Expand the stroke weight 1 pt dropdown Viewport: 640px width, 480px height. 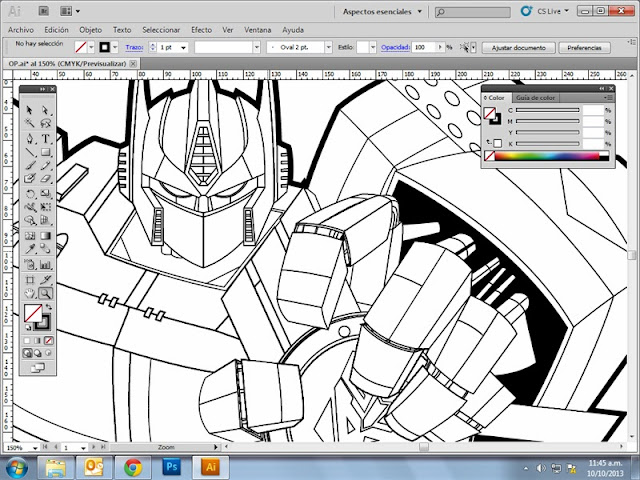(x=181, y=47)
